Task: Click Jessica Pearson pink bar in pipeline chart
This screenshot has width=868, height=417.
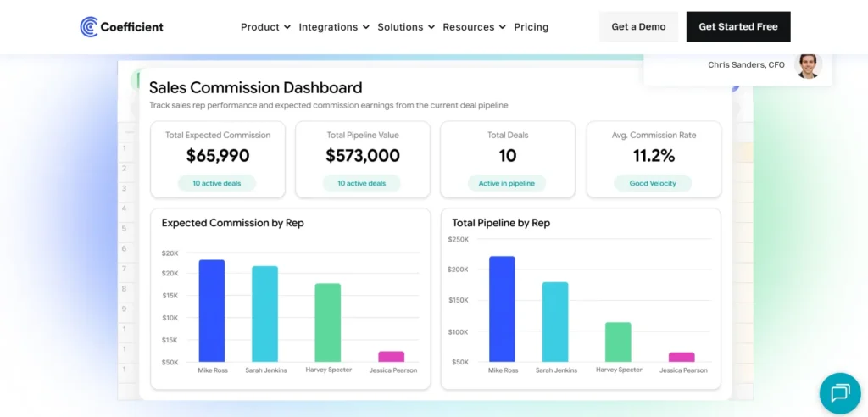Action: click(x=682, y=357)
